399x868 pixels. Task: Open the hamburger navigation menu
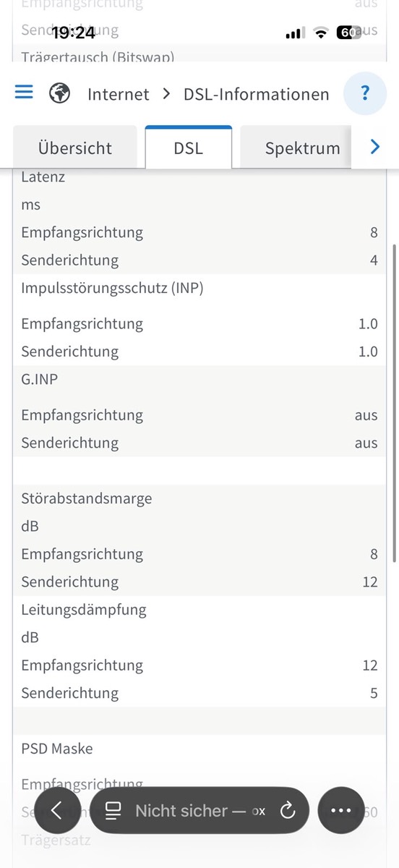tap(24, 93)
